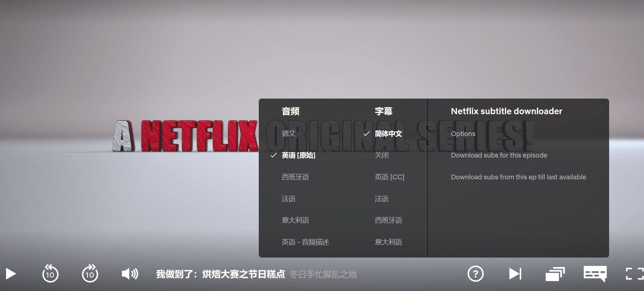This screenshot has width=644, height=291.
Task: Click the episode title 冬日手忙脚乱之地
Action: (x=323, y=274)
